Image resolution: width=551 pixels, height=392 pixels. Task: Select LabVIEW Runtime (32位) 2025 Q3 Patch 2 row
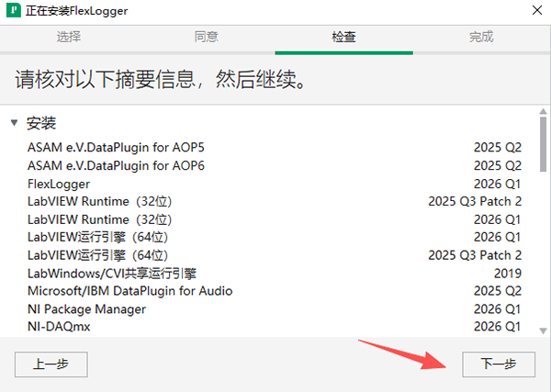274,202
